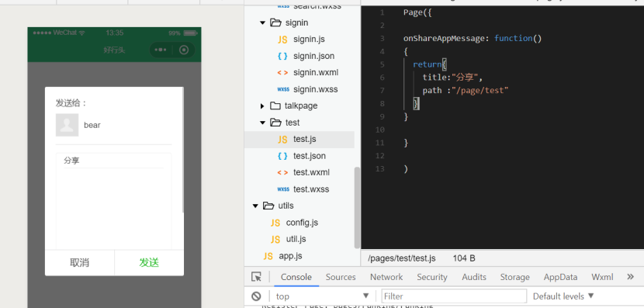Show more devtools tabs via chevrons
Image resolution: width=644 pixels, height=308 pixels.
pyautogui.click(x=631, y=277)
